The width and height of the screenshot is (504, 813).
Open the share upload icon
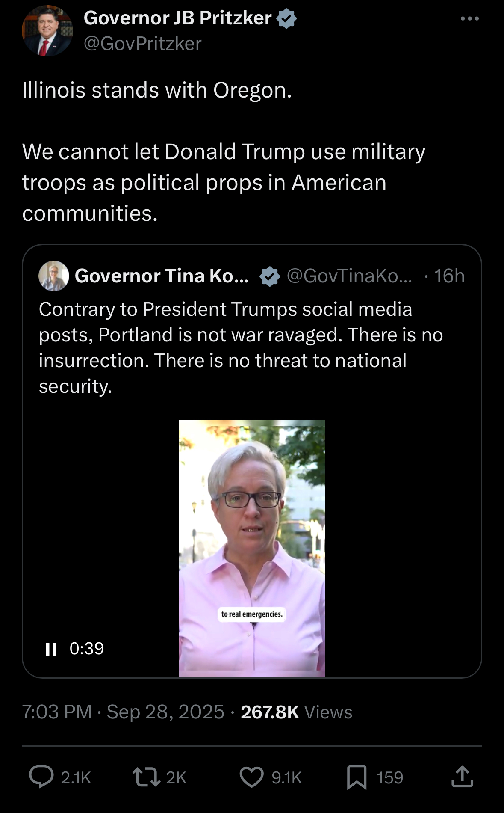pos(462,777)
